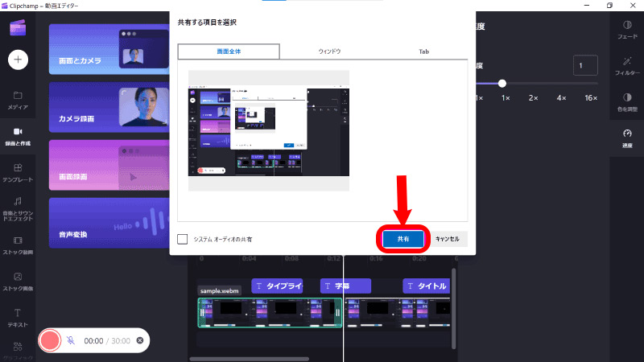
Task: Toggle the muted microphone icon
Action: click(71, 340)
